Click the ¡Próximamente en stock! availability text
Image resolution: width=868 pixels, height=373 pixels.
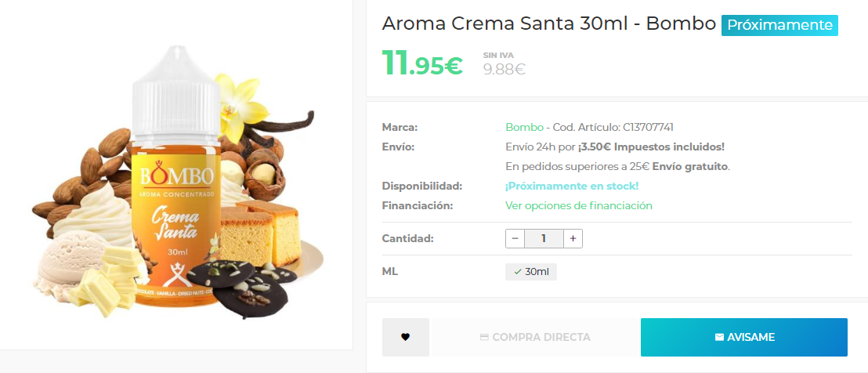(x=572, y=186)
